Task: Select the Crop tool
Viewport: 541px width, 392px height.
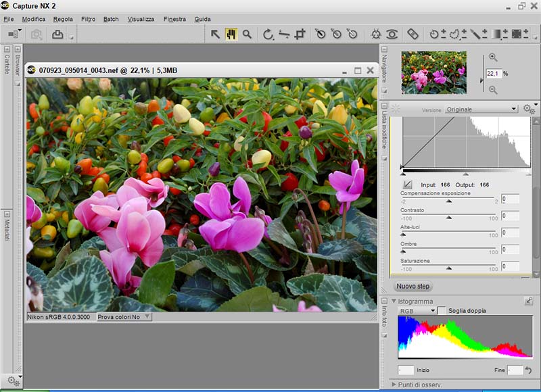Action: (300, 34)
